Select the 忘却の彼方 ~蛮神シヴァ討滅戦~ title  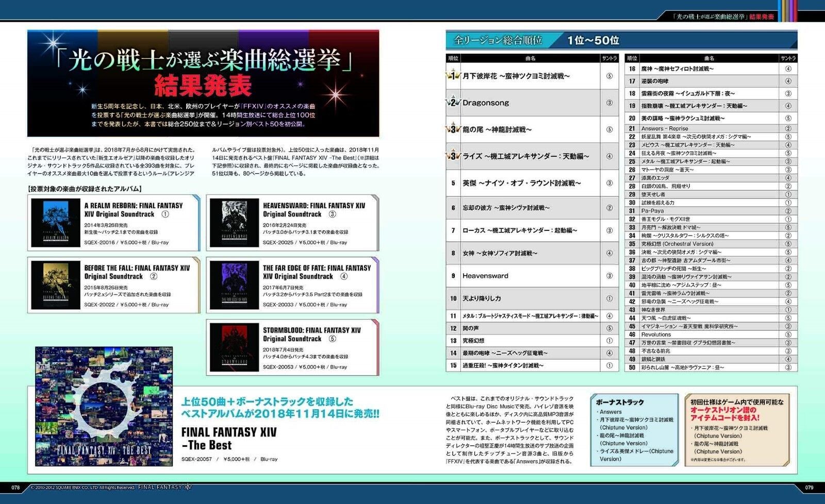[506, 208]
